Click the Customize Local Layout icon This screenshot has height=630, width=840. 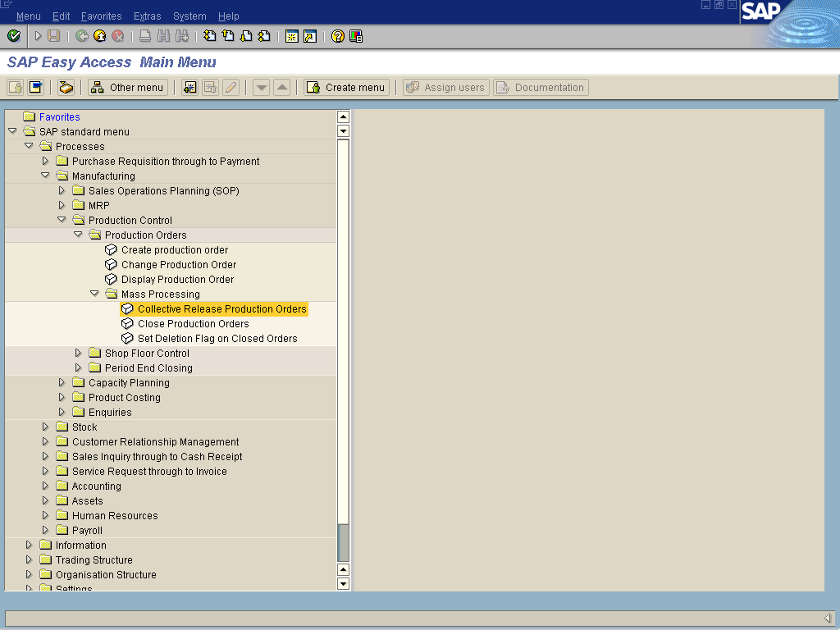coord(356,36)
